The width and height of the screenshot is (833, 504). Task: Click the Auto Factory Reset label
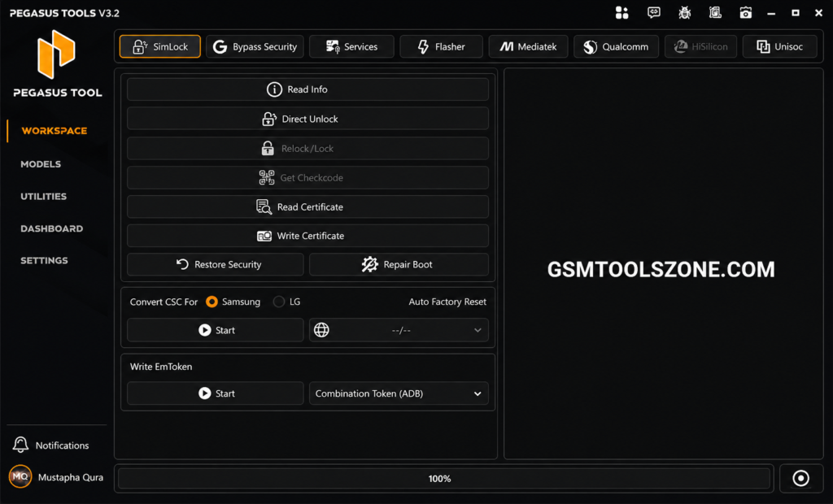pos(447,302)
